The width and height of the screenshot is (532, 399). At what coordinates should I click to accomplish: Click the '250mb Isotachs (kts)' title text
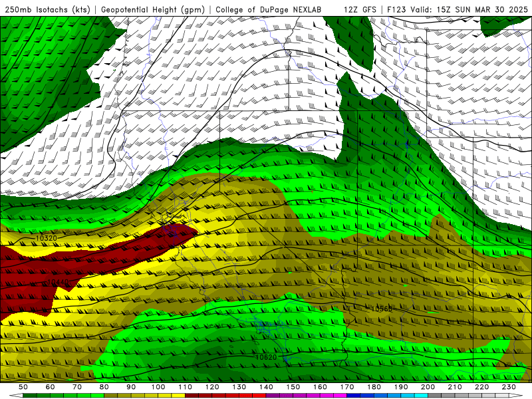pos(48,9)
